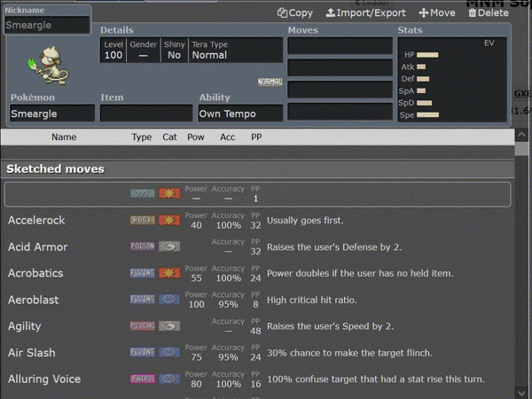Open the Ability field showing Own Tempo

click(x=239, y=113)
